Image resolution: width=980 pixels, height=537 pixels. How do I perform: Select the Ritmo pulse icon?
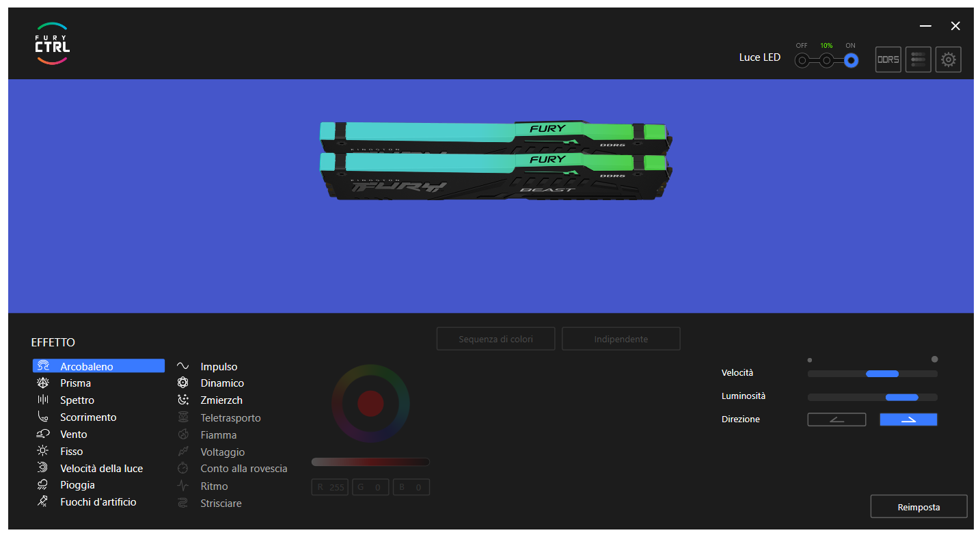click(182, 486)
